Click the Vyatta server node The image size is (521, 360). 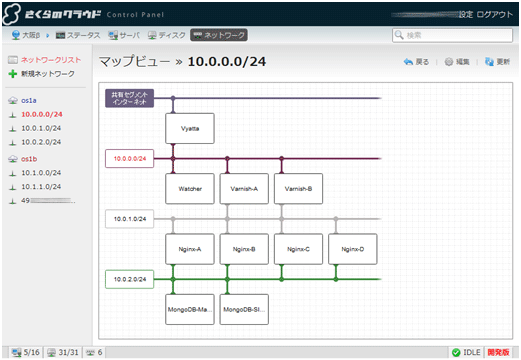tap(190, 128)
